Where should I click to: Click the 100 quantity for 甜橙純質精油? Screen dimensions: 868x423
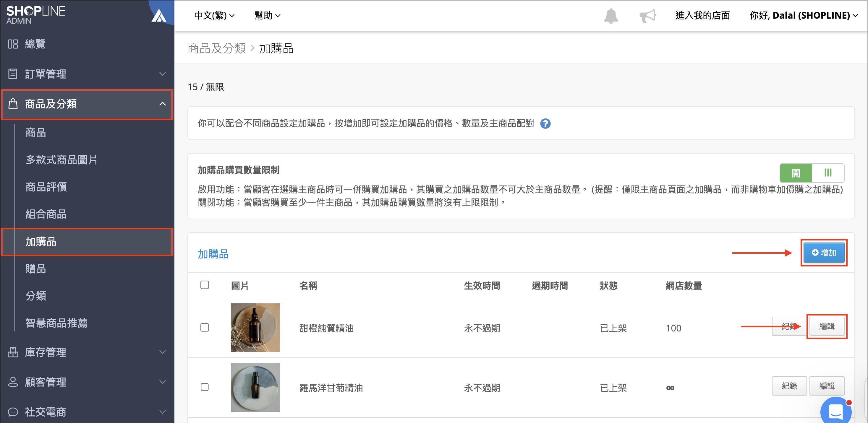(673, 328)
